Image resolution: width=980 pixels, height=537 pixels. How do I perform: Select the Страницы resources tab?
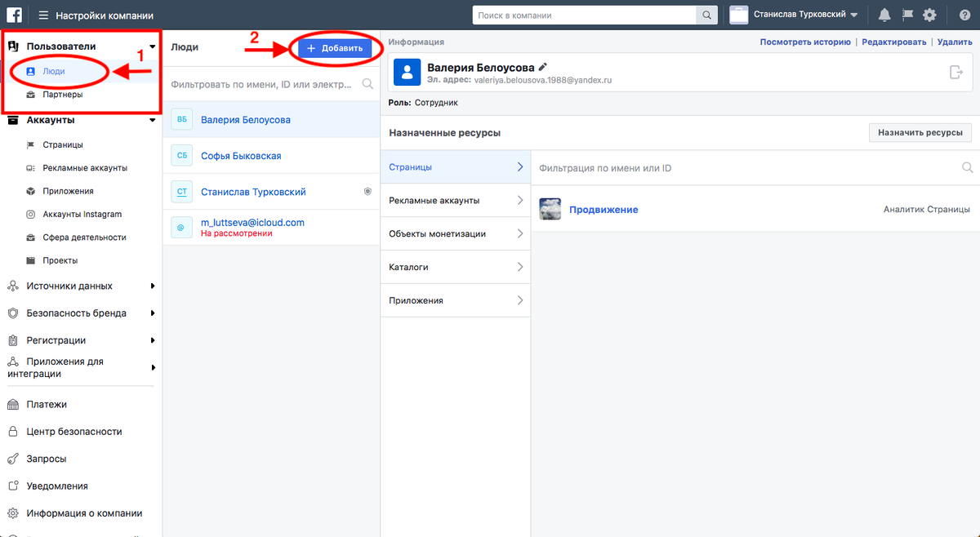[x=456, y=167]
